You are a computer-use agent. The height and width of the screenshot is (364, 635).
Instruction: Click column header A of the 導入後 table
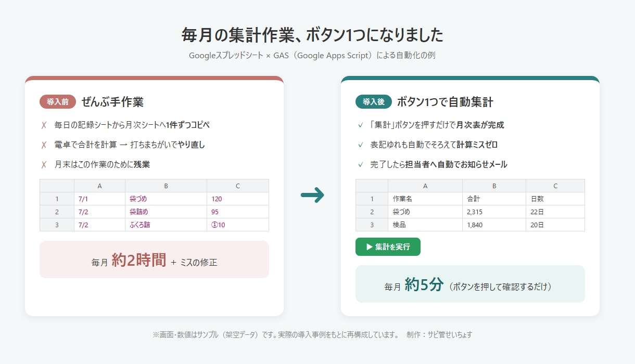coord(425,186)
